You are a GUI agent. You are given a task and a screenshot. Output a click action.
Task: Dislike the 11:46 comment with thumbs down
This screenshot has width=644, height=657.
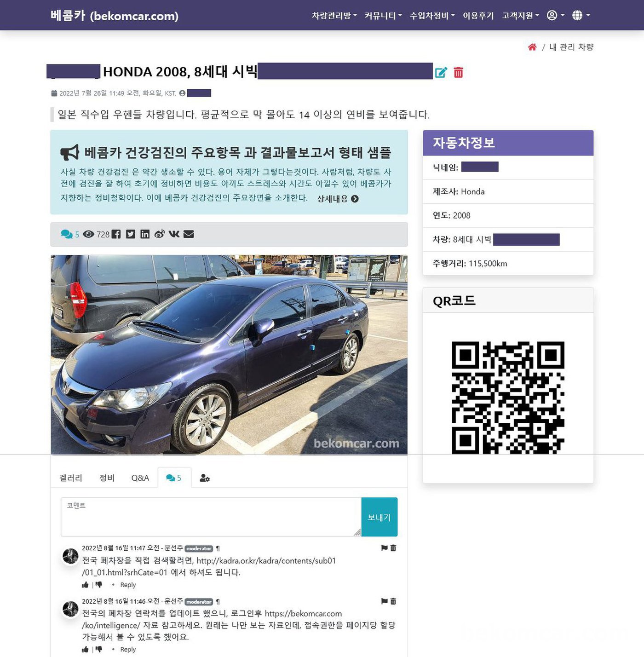pos(98,649)
